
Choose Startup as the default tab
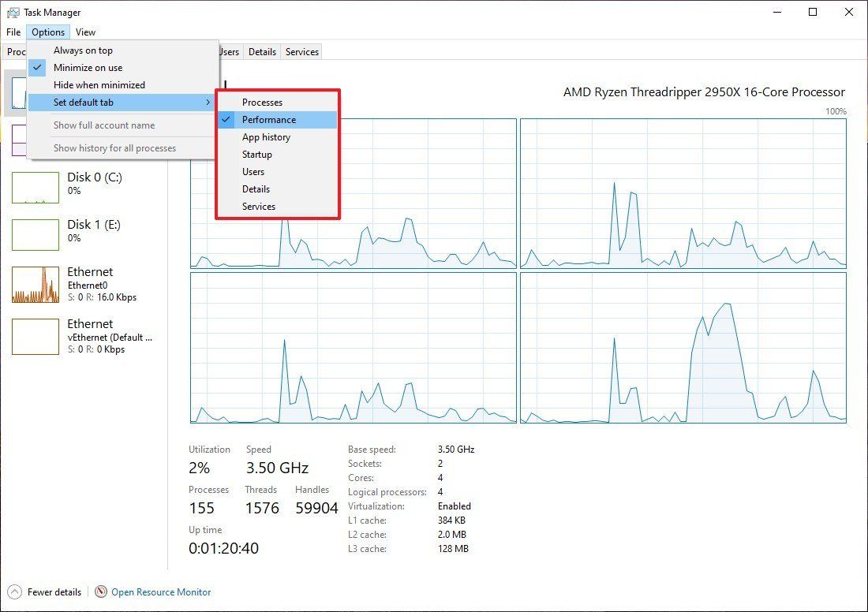(x=256, y=154)
